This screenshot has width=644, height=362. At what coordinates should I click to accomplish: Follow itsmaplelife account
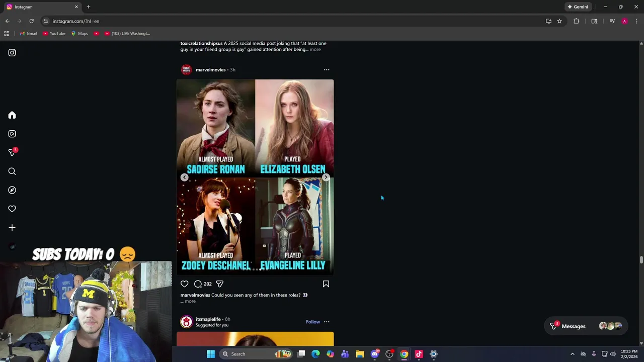(313, 322)
